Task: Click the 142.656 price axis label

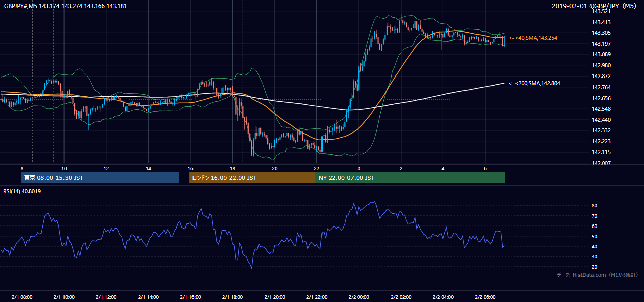Action: coord(601,98)
